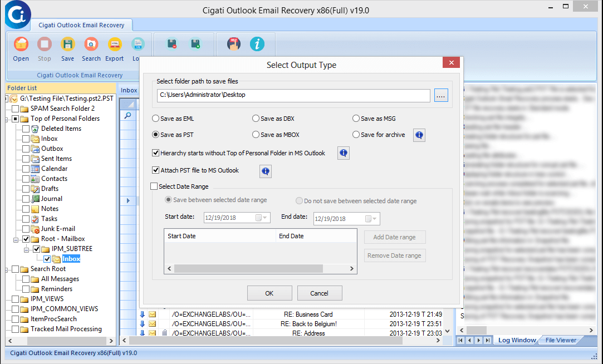603x364 pixels.
Task: Click the Remove Date range button
Action: coord(395,255)
